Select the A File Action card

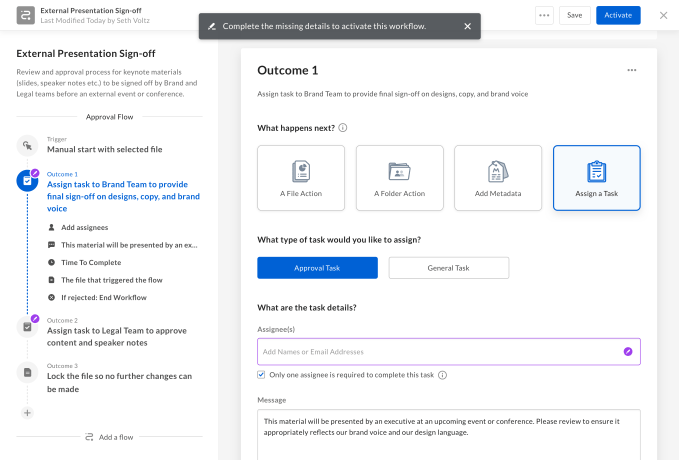301,178
